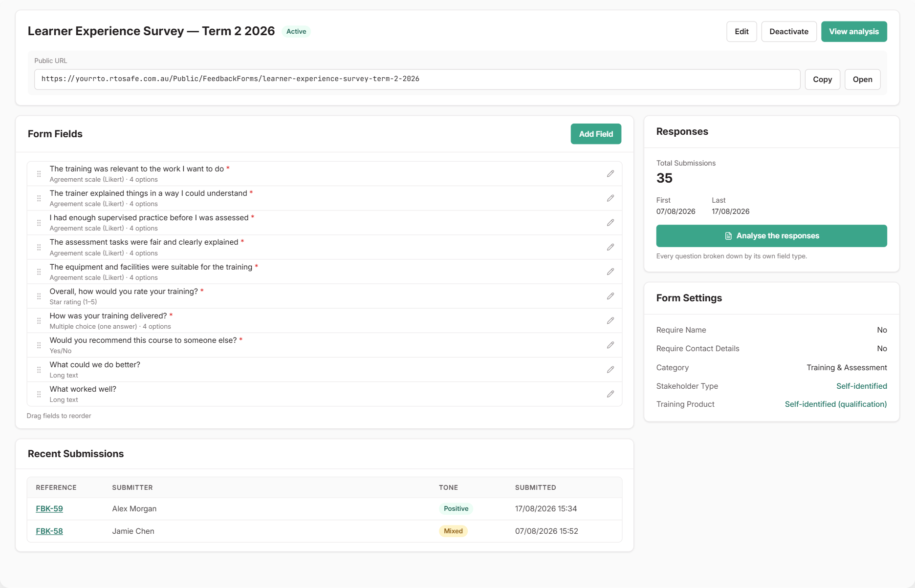Screen dimensions: 915x588
Task: Edit 'How was your training delivered?' via pencil
Action: point(610,321)
